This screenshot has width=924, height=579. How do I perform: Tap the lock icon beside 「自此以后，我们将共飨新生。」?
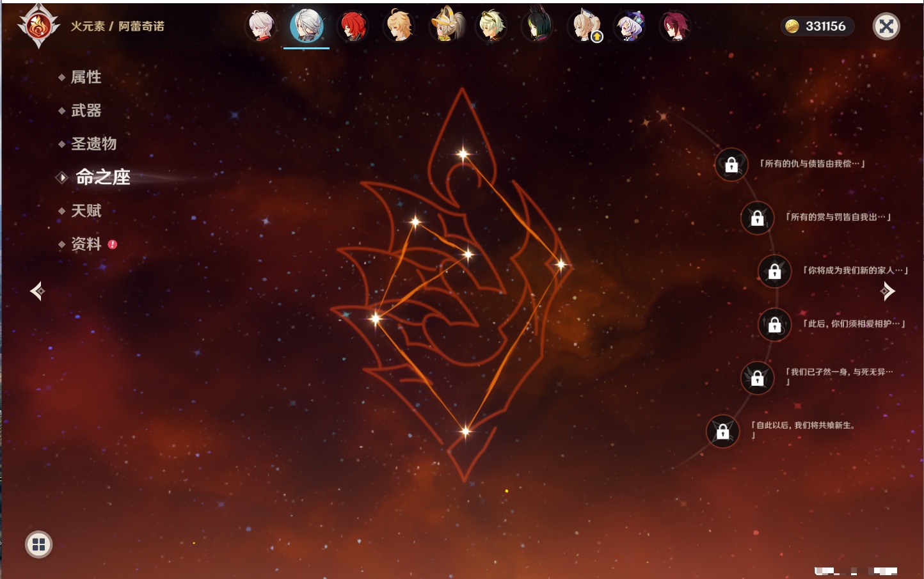point(722,431)
